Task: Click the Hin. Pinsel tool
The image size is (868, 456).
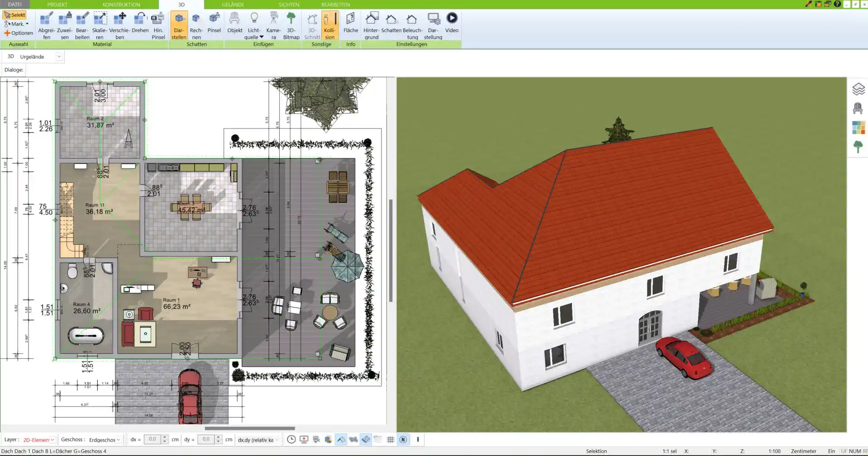Action: 158,26
